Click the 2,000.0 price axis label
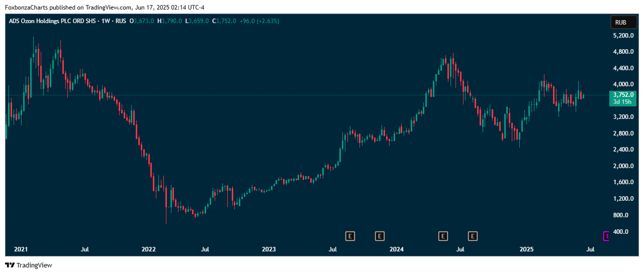The width and height of the screenshot is (644, 274). [623, 166]
